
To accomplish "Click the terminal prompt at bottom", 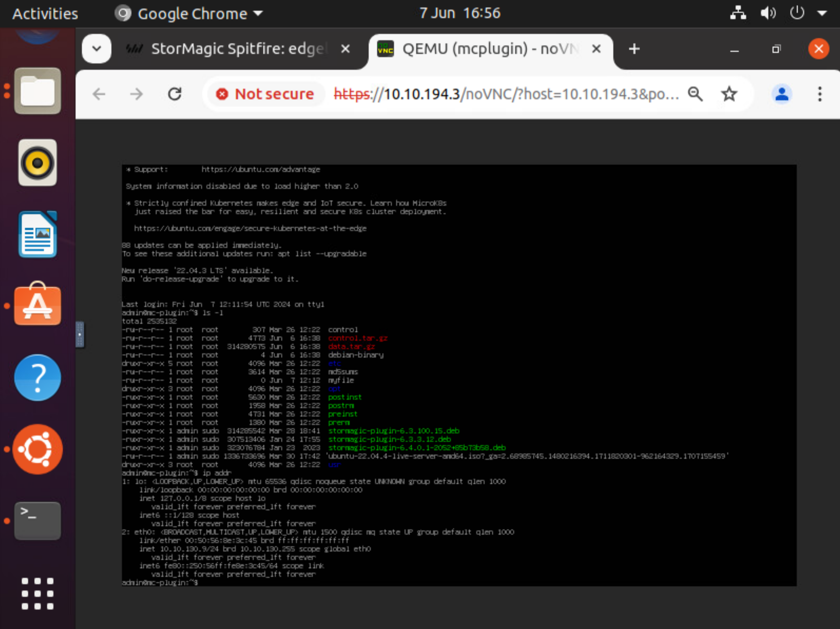I will [x=160, y=582].
